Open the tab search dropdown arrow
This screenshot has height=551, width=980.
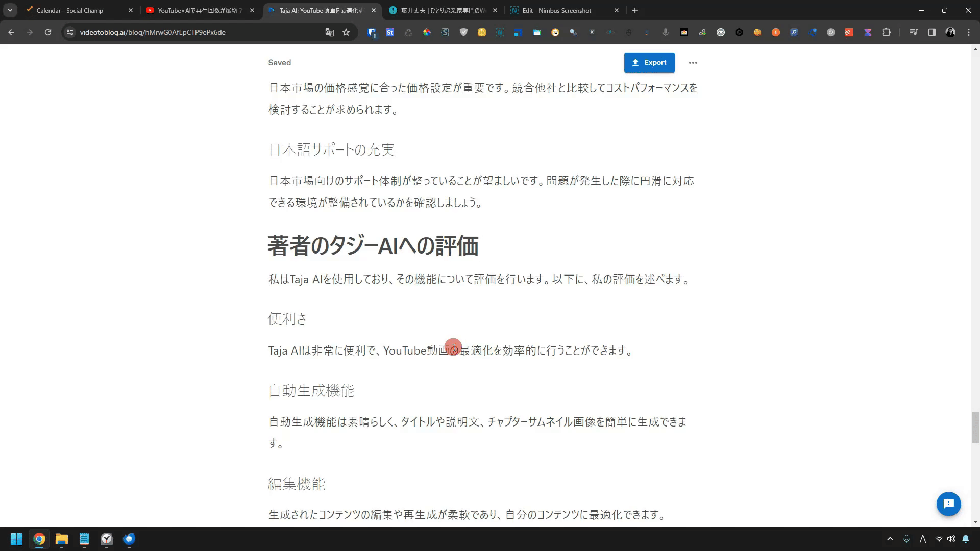click(x=10, y=10)
